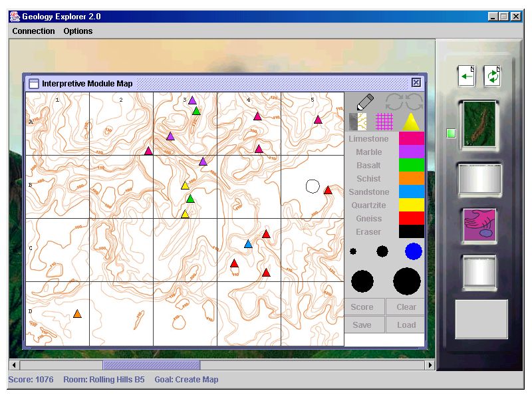Pick the largest black brush size circle
The height and width of the screenshot is (399, 532).
[406, 281]
